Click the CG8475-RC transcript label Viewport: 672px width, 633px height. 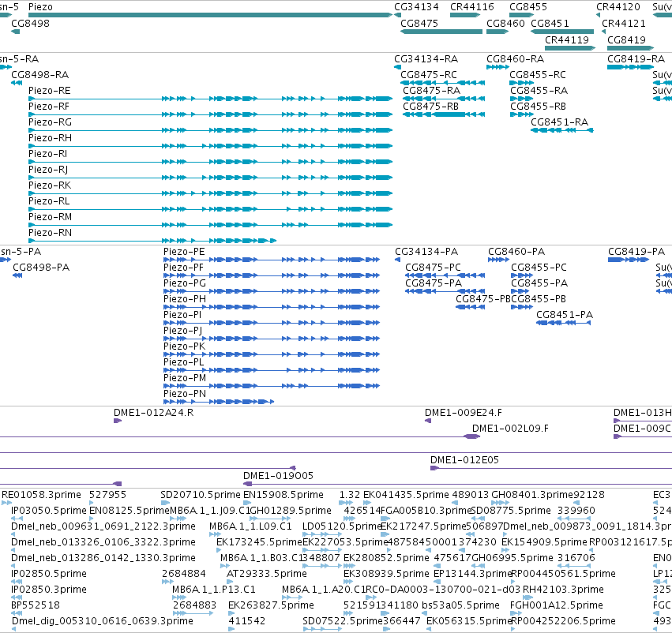pos(429,75)
